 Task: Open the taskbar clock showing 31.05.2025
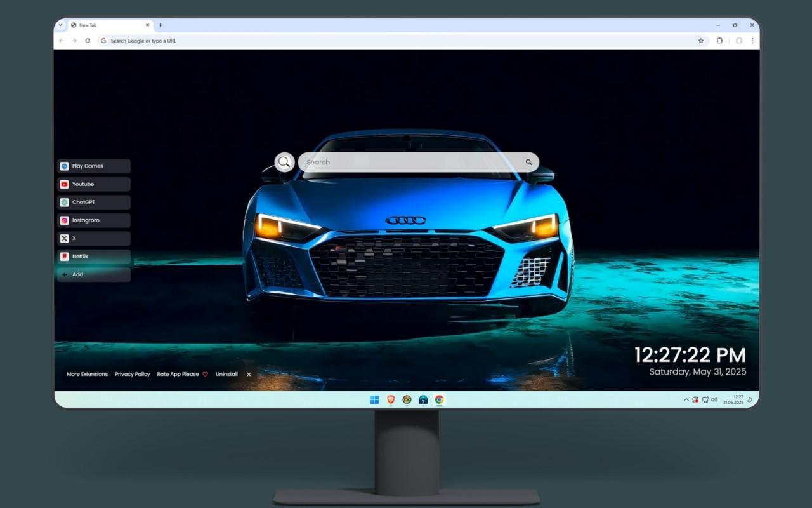coord(733,399)
